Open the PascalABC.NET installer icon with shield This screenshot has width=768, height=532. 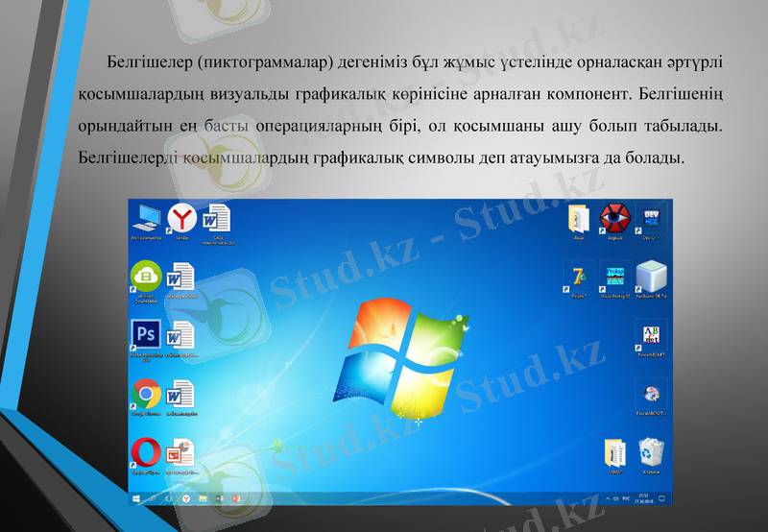tap(651, 396)
